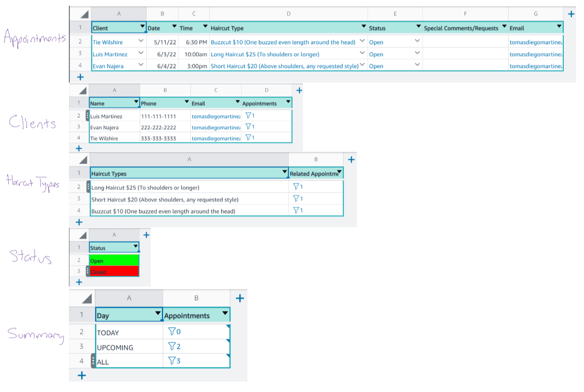Click the row handle beside Luis Martinez client row
584x392 pixels.
(88, 116)
